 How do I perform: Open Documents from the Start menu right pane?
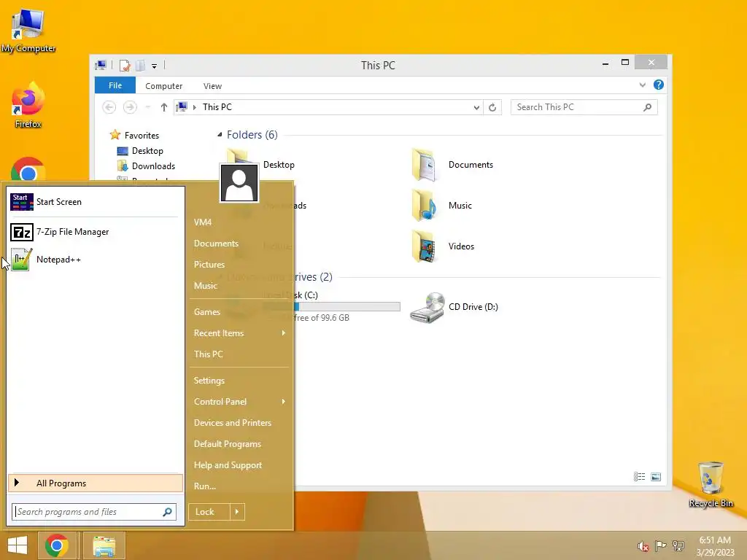point(216,244)
